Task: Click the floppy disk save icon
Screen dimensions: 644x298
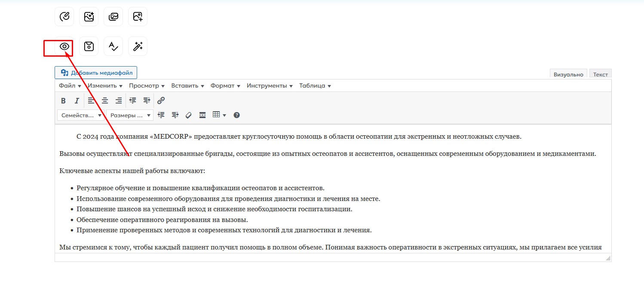Action: point(89,46)
